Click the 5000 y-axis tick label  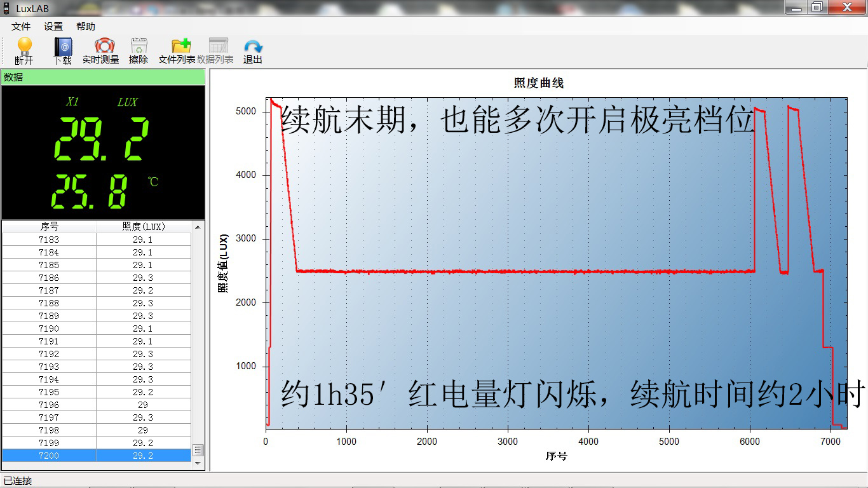pyautogui.click(x=245, y=111)
